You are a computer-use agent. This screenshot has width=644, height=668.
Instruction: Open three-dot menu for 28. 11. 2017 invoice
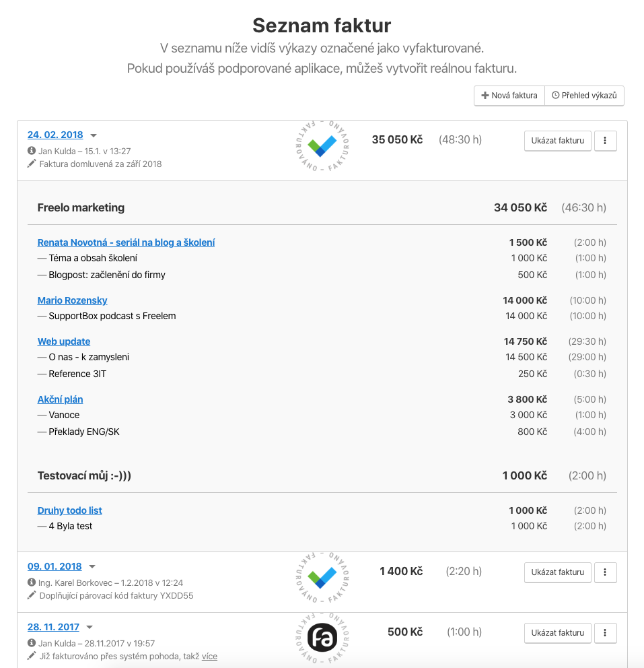605,633
